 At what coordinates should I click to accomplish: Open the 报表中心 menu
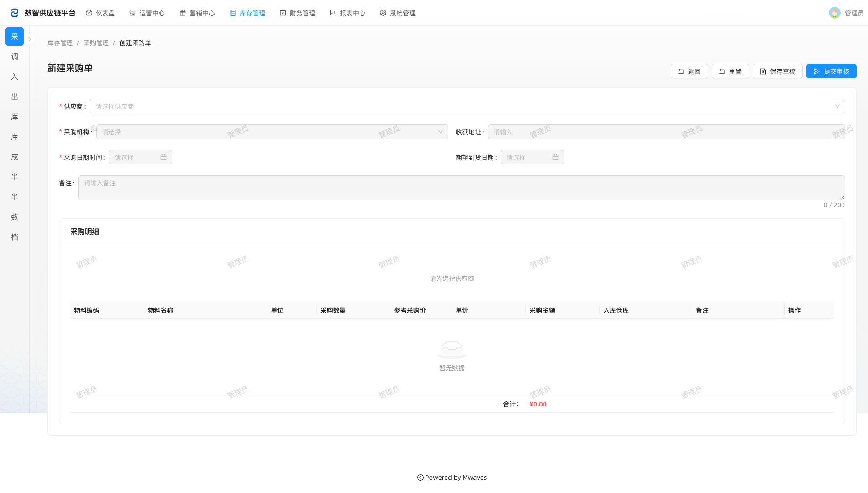point(348,13)
